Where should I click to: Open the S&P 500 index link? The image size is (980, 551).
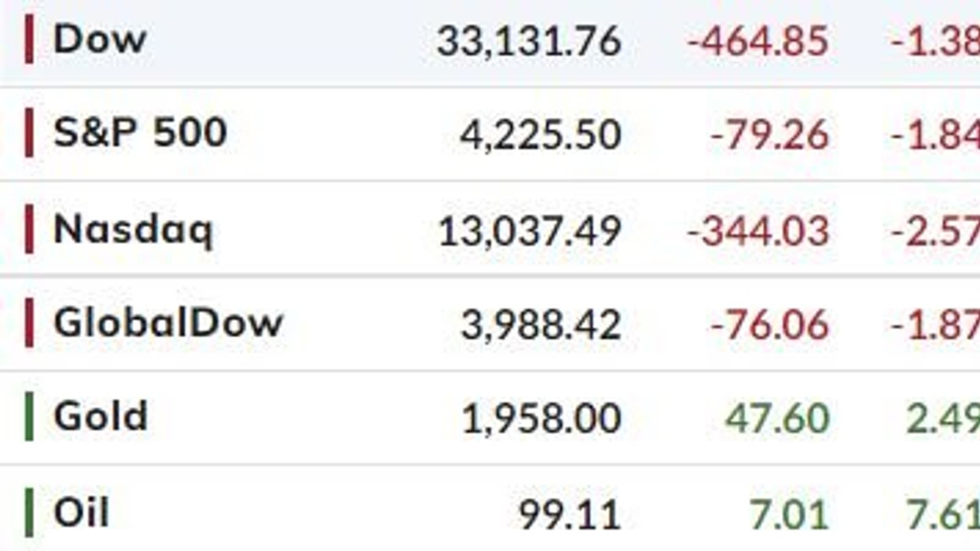[x=140, y=133]
